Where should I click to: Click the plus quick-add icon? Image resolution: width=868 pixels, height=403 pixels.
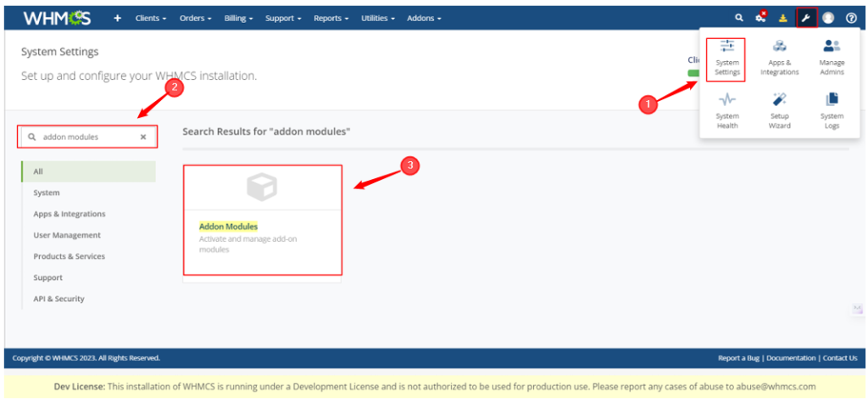[x=117, y=18]
